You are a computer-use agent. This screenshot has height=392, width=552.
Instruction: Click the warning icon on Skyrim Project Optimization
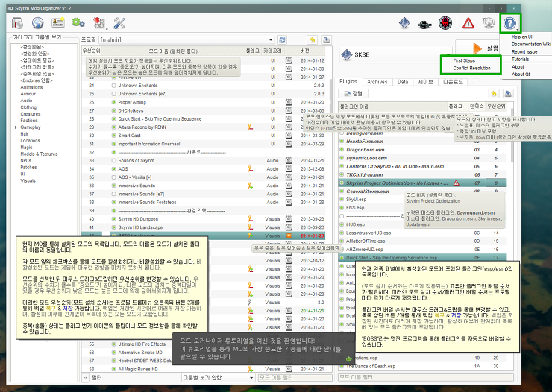(457, 183)
